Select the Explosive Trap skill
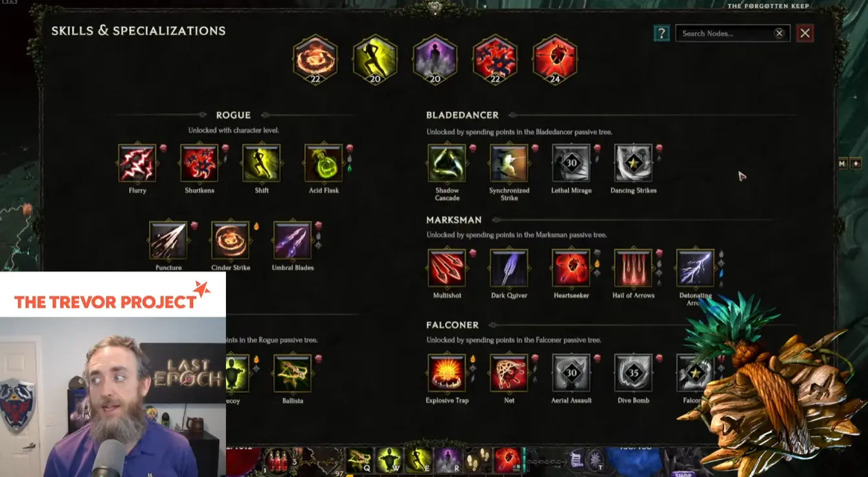Image resolution: width=868 pixels, height=477 pixels. click(x=447, y=373)
